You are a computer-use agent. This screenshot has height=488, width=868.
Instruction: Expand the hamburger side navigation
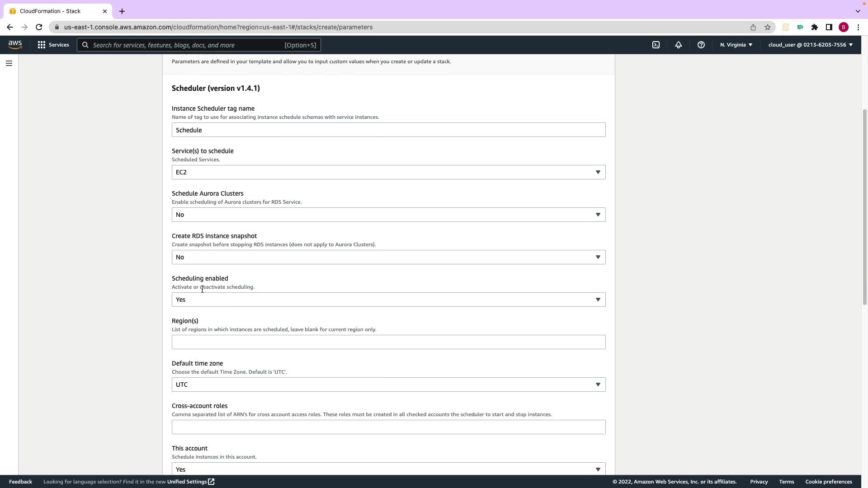pyautogui.click(x=9, y=63)
